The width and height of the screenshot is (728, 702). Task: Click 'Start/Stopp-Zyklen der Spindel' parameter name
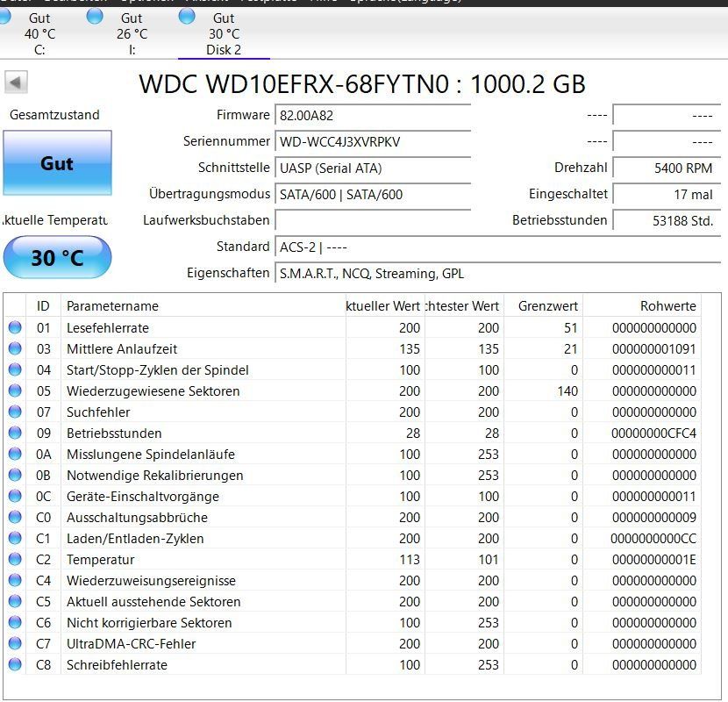pyautogui.click(x=157, y=369)
